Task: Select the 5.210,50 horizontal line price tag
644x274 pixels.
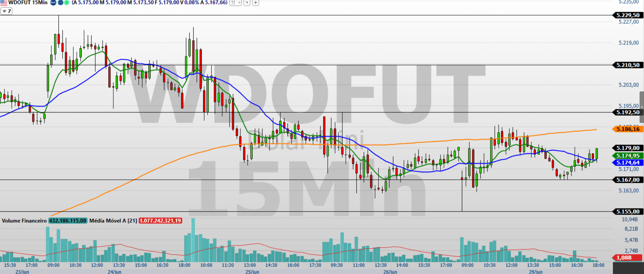Action: point(628,65)
